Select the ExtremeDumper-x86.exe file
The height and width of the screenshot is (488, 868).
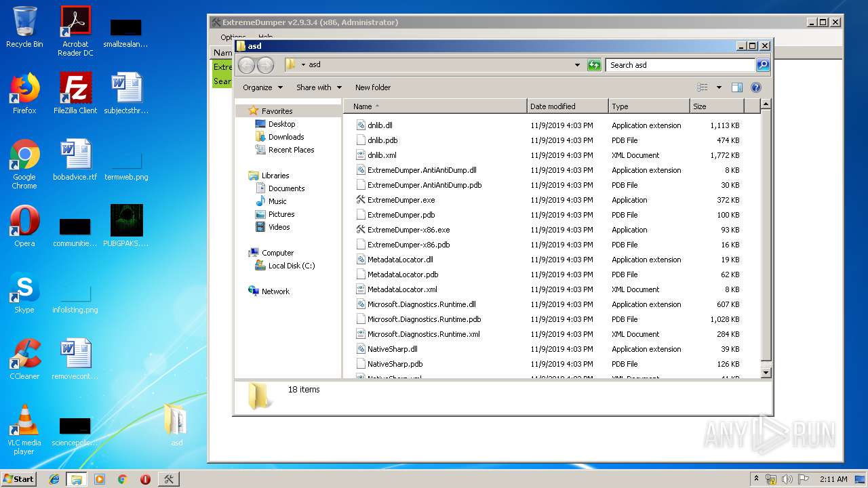(x=408, y=230)
